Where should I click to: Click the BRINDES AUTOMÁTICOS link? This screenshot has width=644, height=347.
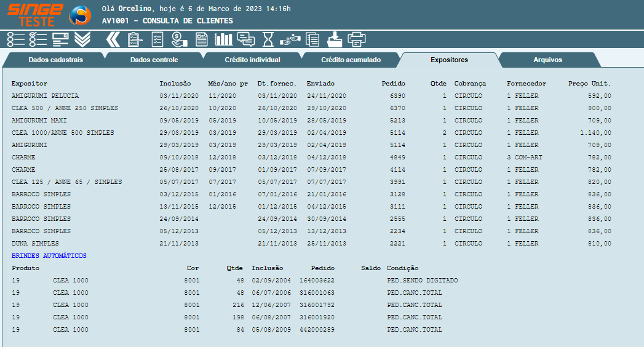coord(49,256)
